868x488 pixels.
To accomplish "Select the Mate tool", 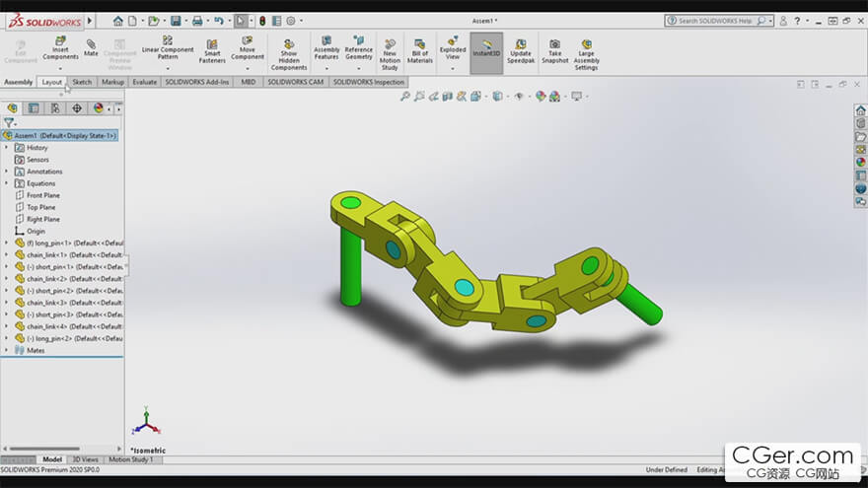I will (x=91, y=47).
